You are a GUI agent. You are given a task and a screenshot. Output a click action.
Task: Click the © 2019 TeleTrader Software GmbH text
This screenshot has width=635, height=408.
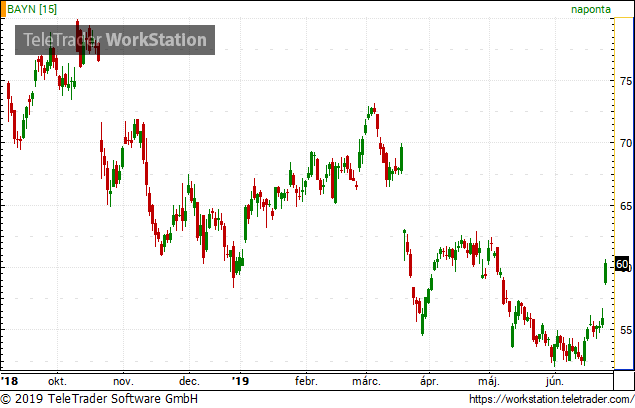pos(99,399)
